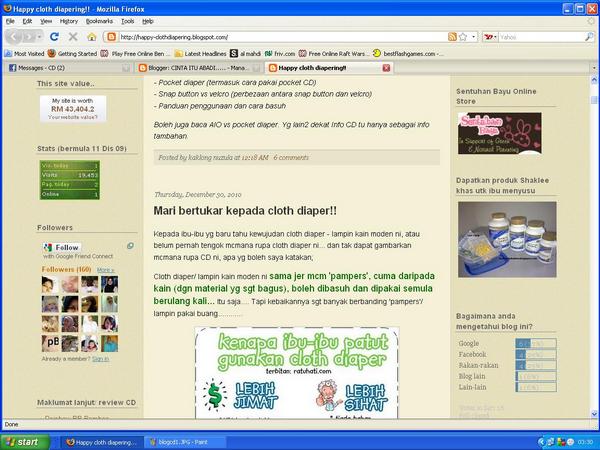This screenshot has height=450, width=600.
Task: Open the list all tabs dropdown
Action: (594, 68)
